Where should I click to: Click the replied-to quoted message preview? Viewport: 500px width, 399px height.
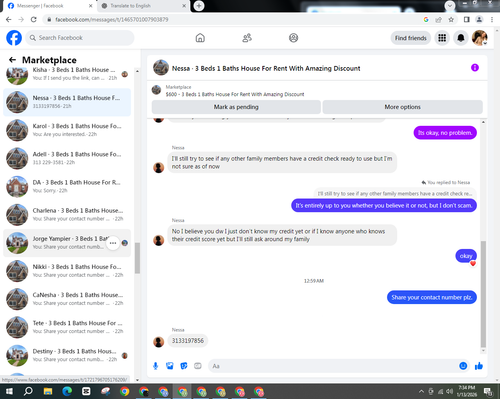[395, 194]
